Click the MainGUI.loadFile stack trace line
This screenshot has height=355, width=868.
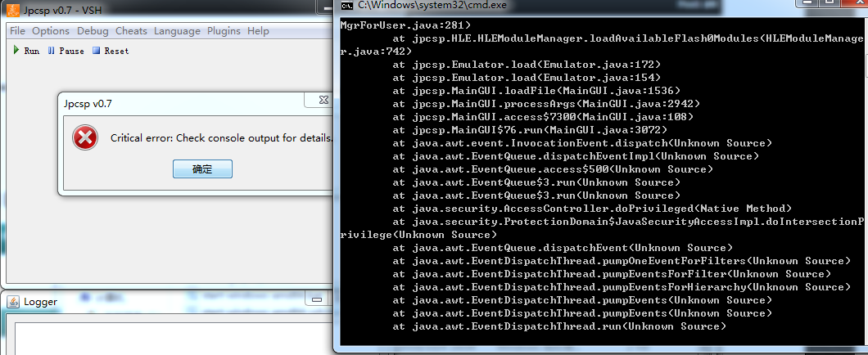[536, 91]
